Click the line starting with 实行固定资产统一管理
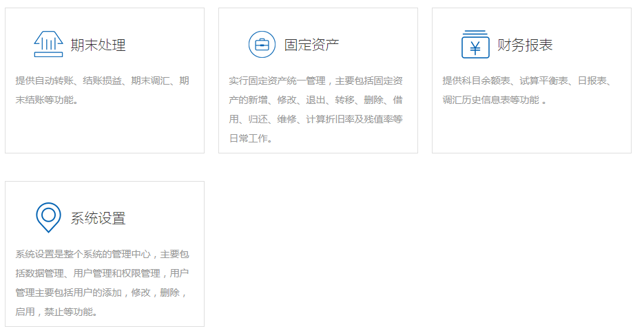Viewport: 644px width, 331px height. coord(316,81)
